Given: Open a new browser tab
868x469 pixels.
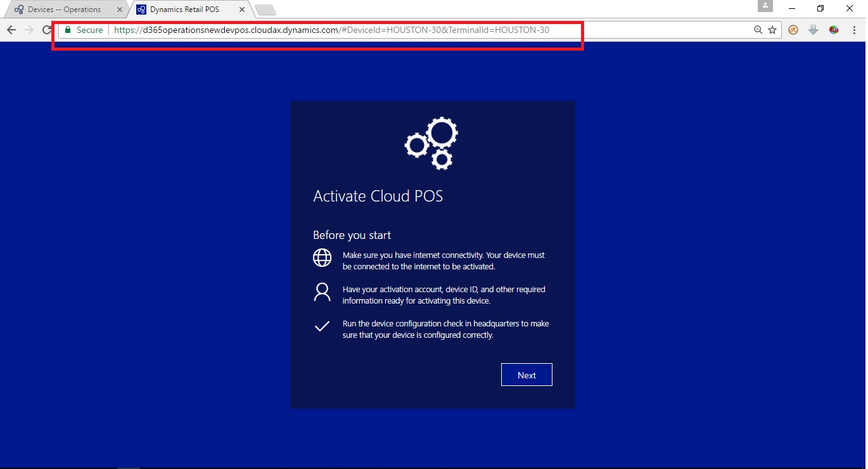Looking at the screenshot, I should click(265, 10).
